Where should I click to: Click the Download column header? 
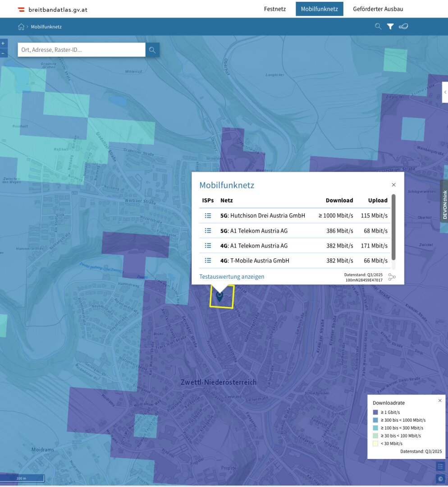[339, 200]
